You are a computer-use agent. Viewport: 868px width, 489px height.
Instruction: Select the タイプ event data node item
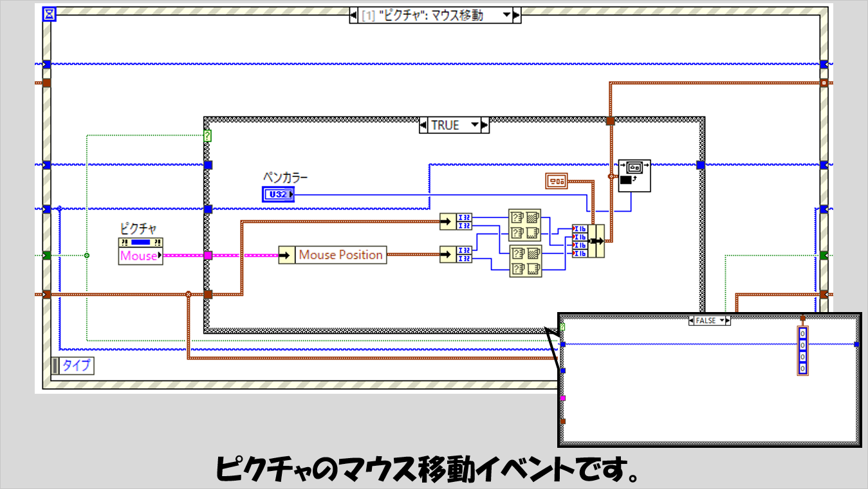pyautogui.click(x=76, y=365)
